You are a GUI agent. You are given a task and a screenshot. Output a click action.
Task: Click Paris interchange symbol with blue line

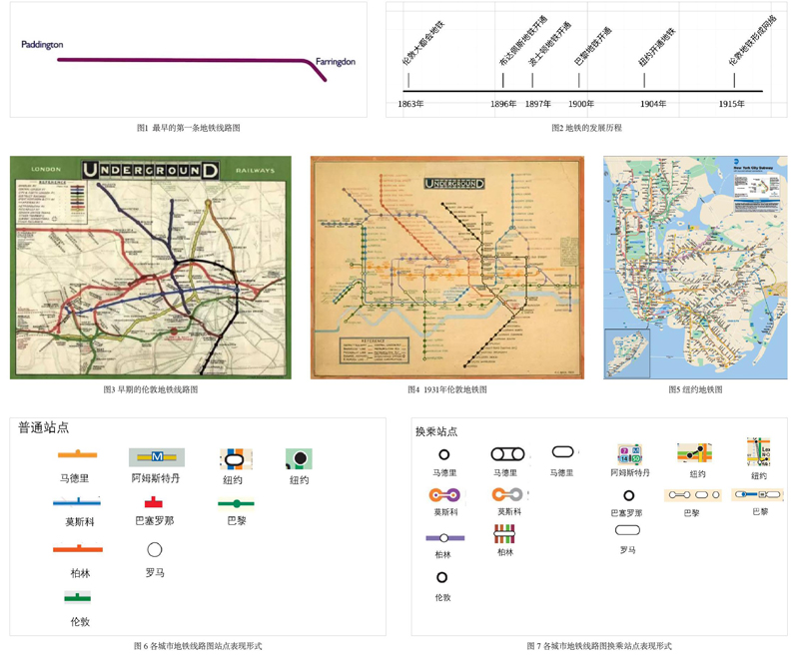pyautogui.click(x=757, y=494)
